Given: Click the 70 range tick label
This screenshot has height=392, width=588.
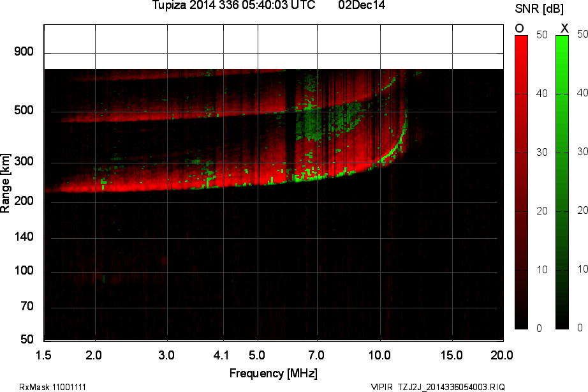Looking at the screenshot, I should point(26,307).
